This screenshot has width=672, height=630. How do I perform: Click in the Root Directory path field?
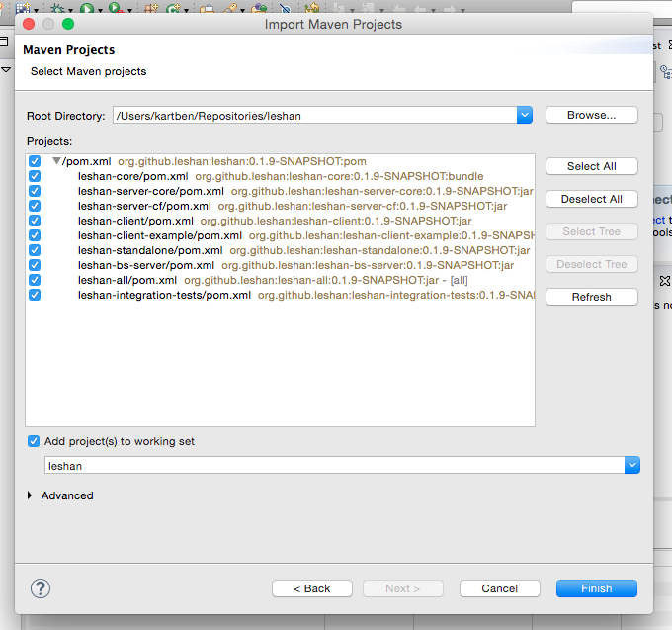(315, 115)
